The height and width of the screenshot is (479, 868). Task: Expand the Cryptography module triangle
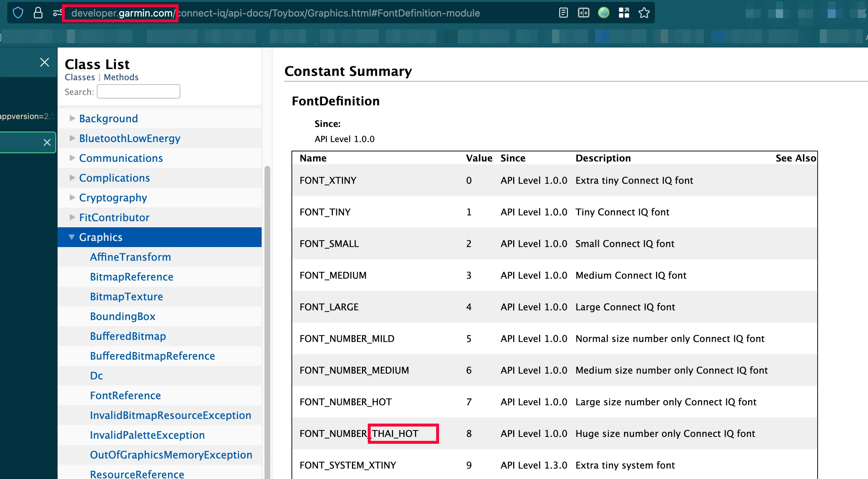[72, 197]
